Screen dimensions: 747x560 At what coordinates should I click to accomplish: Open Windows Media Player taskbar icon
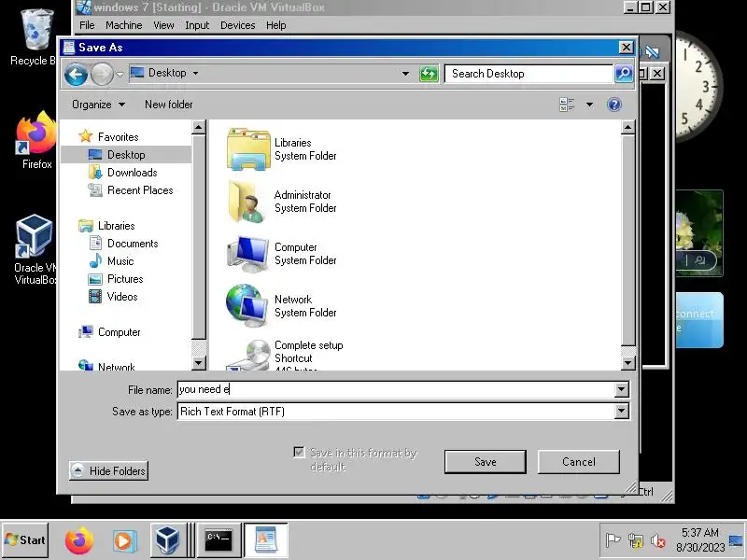point(124,540)
